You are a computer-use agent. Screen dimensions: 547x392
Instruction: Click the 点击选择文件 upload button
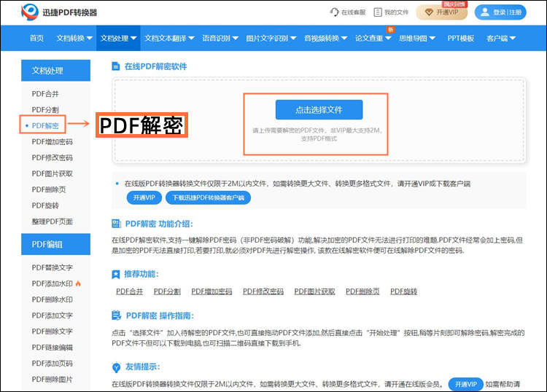(319, 110)
